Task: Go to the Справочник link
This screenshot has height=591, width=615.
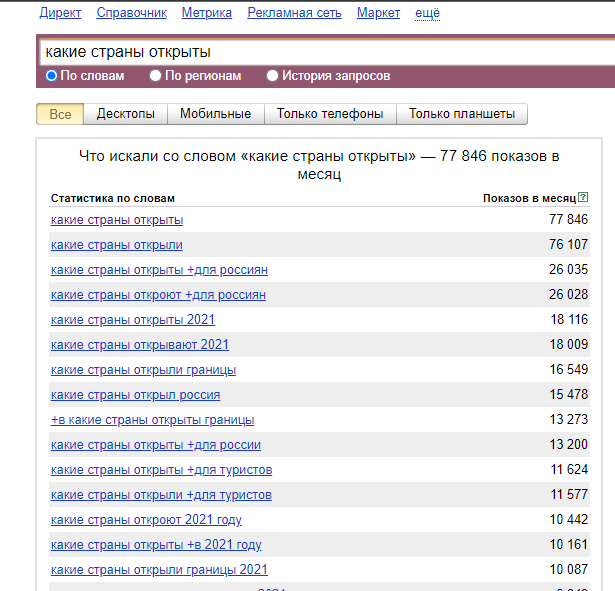Action: click(131, 13)
